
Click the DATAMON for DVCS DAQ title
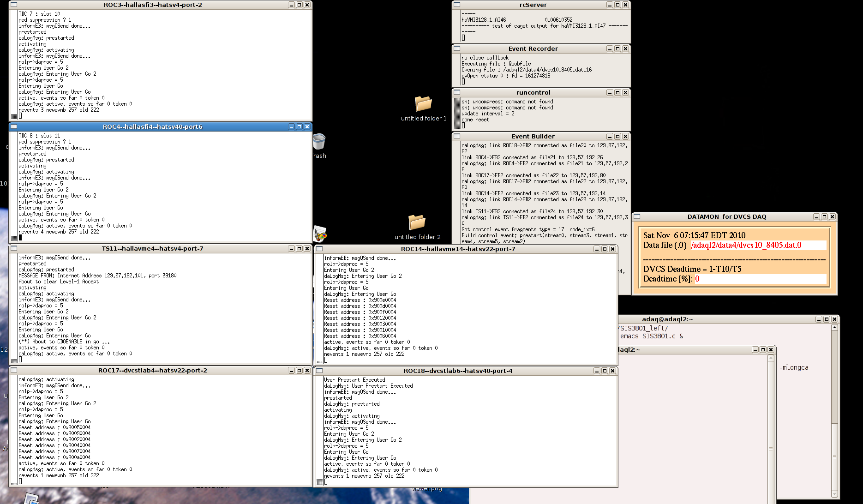(x=727, y=216)
